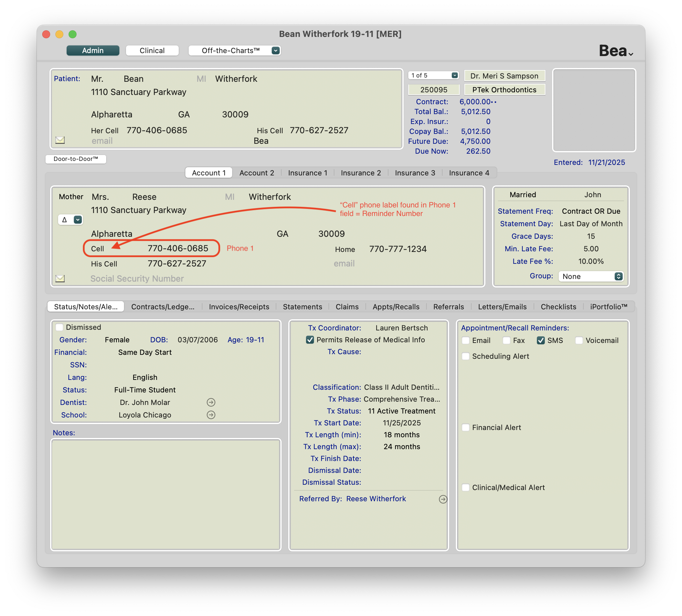Enable the Scheduling Alert checkbox
This screenshot has height=616, width=682.
click(x=465, y=356)
